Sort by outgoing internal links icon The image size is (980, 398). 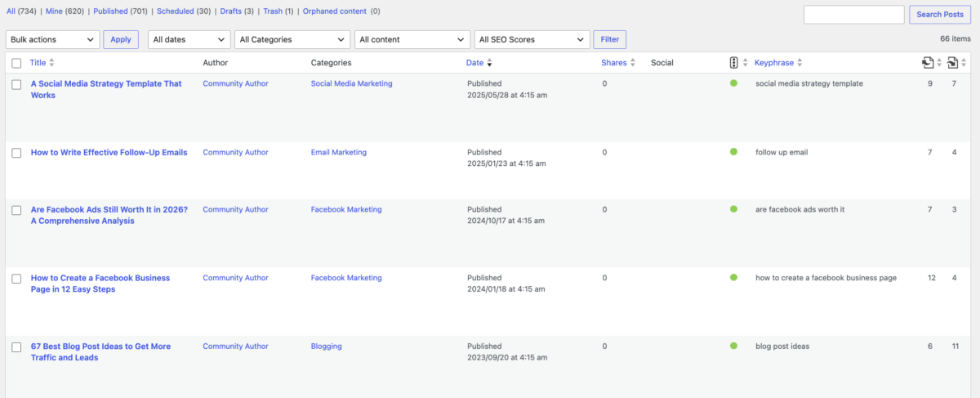pyautogui.click(x=927, y=62)
